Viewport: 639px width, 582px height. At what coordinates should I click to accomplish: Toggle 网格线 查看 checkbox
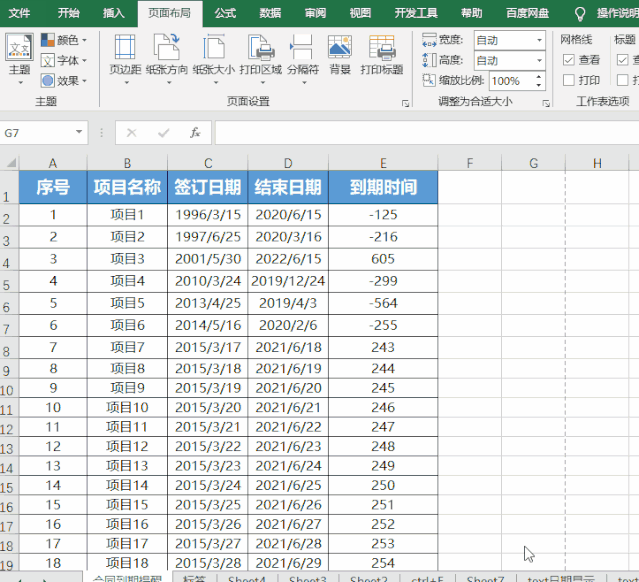click(569, 60)
